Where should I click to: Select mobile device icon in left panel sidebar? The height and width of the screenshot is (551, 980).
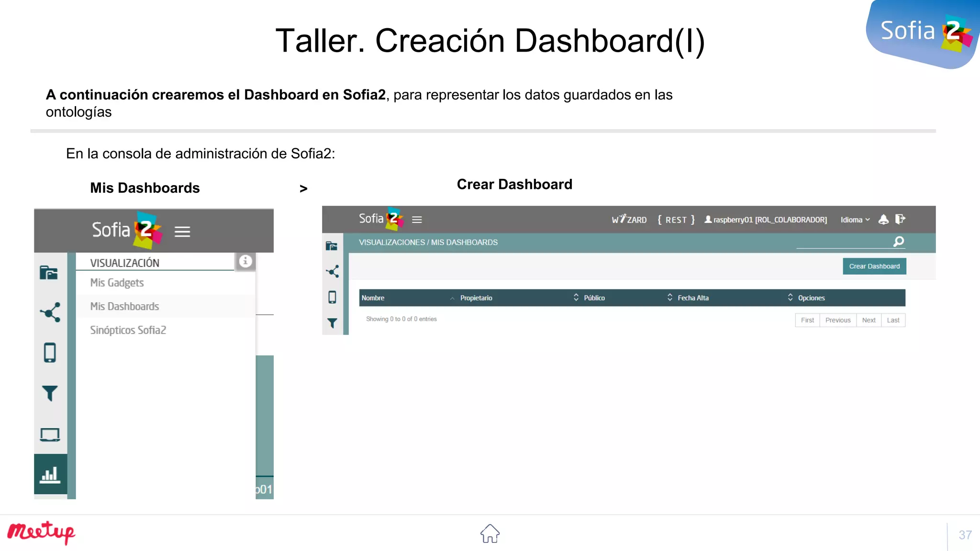[50, 353]
